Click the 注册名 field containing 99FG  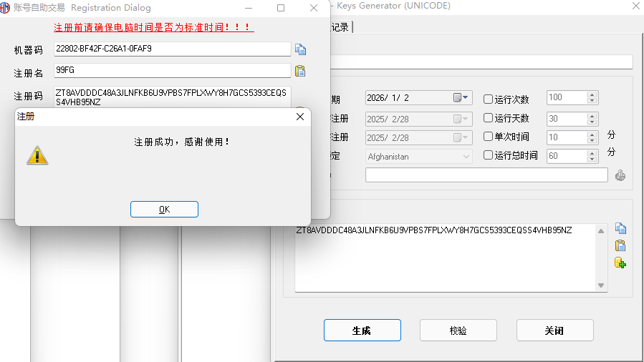click(x=173, y=70)
